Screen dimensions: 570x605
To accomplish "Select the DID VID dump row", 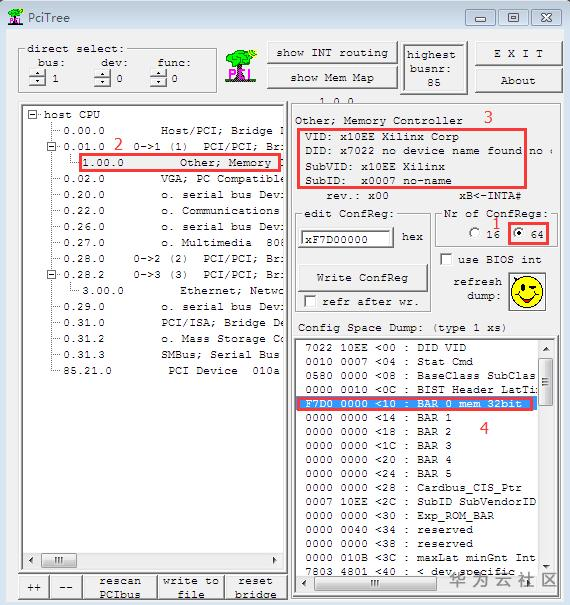I will tap(417, 348).
